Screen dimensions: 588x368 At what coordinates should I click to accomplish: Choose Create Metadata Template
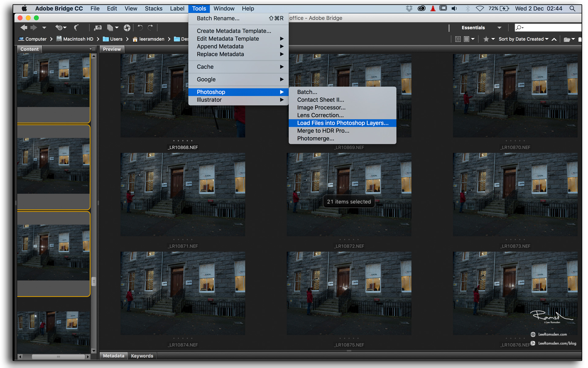click(x=238, y=31)
